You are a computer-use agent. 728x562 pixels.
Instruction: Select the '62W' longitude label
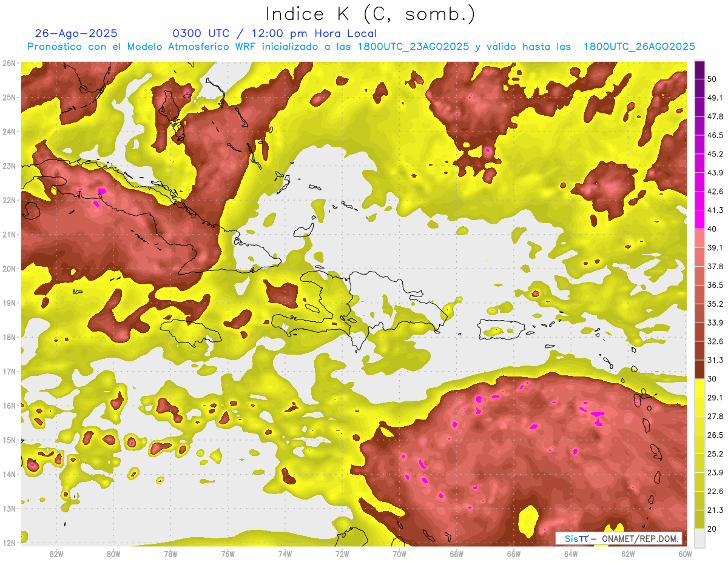click(628, 554)
